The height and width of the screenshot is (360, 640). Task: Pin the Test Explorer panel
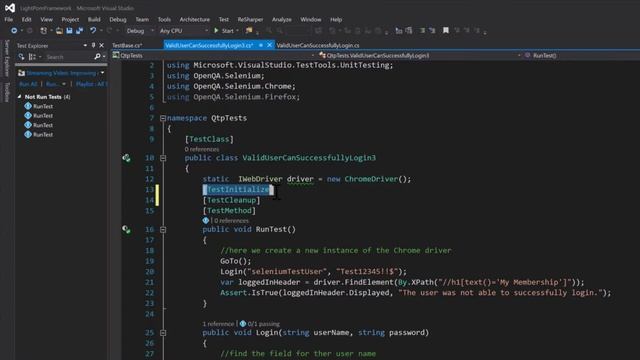tap(93, 45)
